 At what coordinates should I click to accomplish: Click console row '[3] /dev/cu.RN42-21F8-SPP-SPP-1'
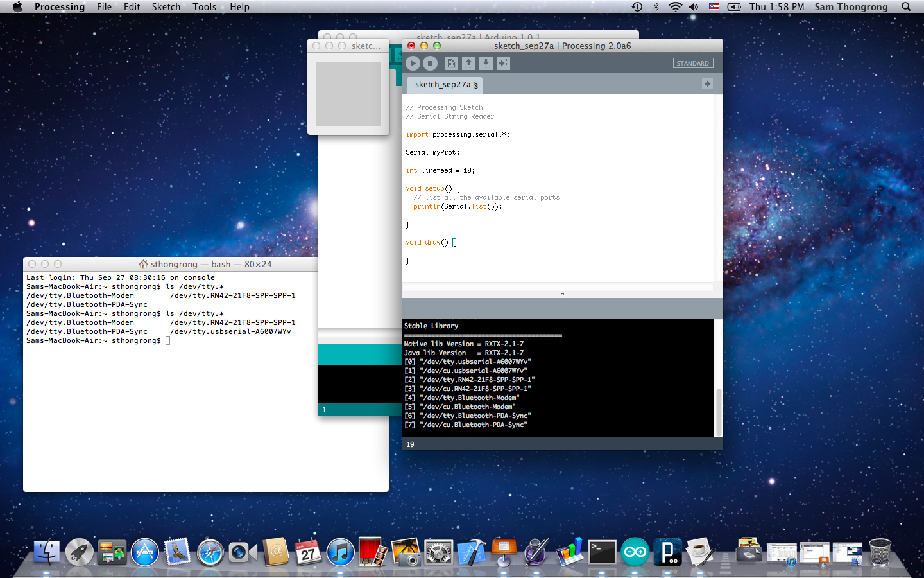click(467, 389)
